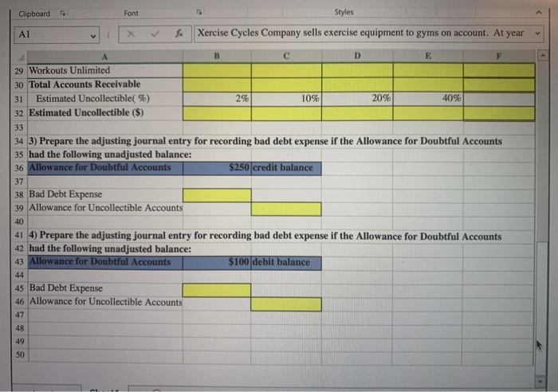This screenshot has height=392, width=558.
Task: Click the formula bar text
Action: click(x=360, y=33)
